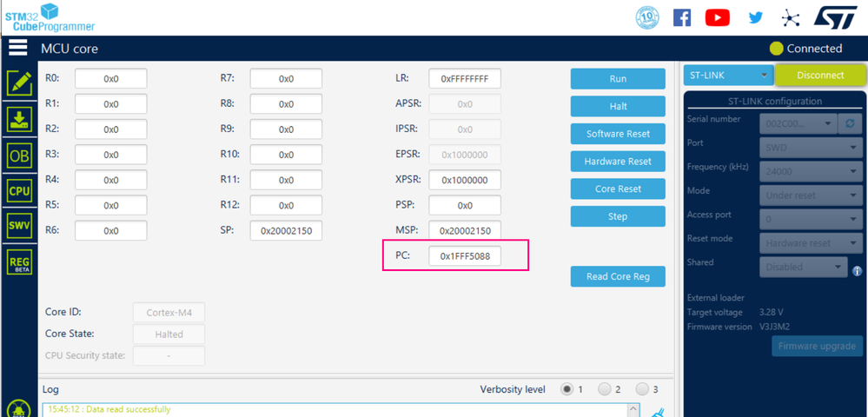This screenshot has width=868, height=417.
Task: Click the YouTube icon in the header
Action: (718, 17)
